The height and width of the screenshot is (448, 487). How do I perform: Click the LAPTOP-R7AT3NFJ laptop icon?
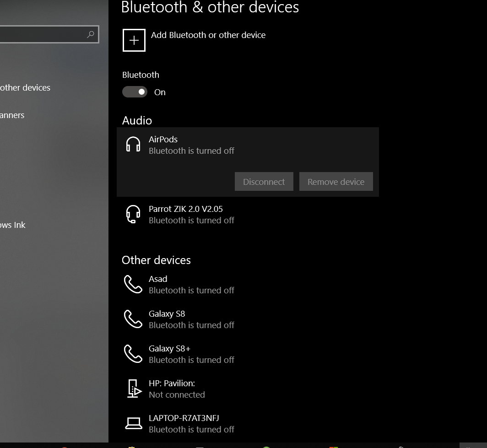tap(134, 423)
